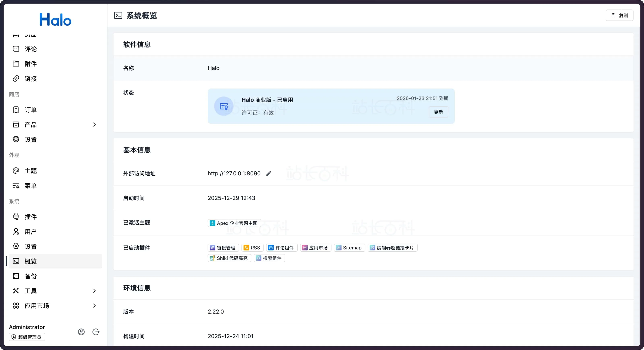Image resolution: width=644 pixels, height=350 pixels.
Task: Click the RSS plugin tag
Action: 252,248
